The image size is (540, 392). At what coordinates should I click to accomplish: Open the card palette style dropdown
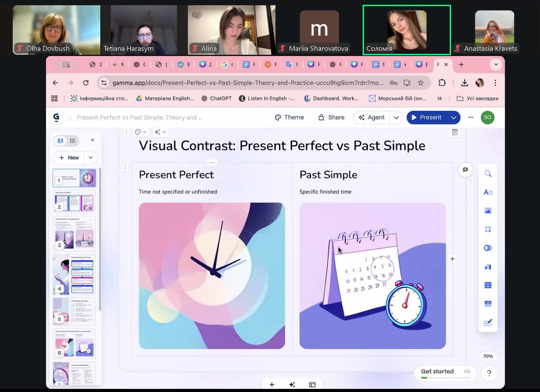pyautogui.click(x=141, y=132)
